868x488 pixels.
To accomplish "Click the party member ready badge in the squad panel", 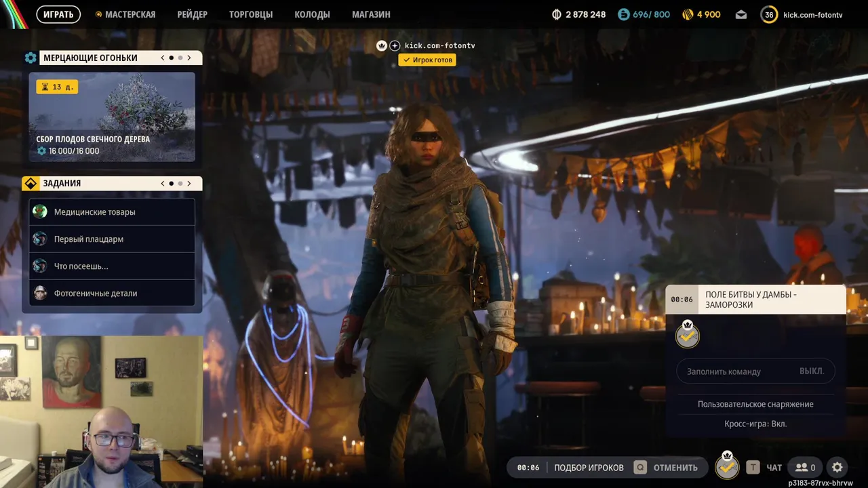I will pyautogui.click(x=688, y=334).
